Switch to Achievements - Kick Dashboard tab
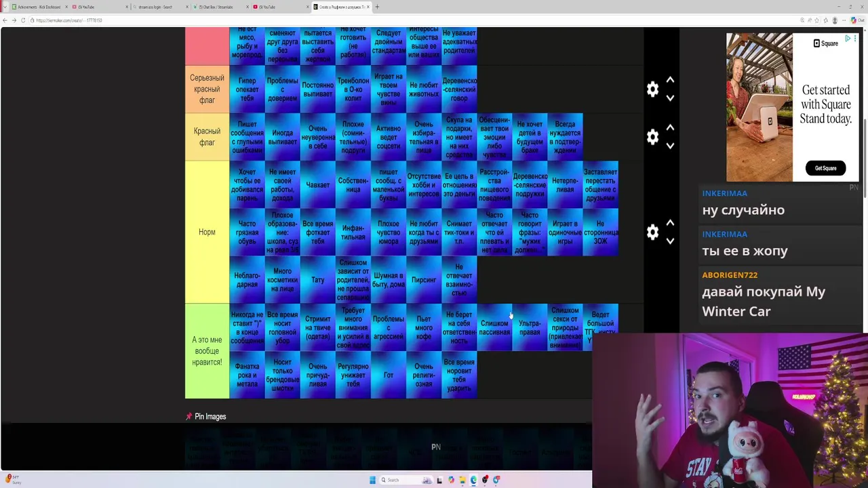 tap(39, 7)
